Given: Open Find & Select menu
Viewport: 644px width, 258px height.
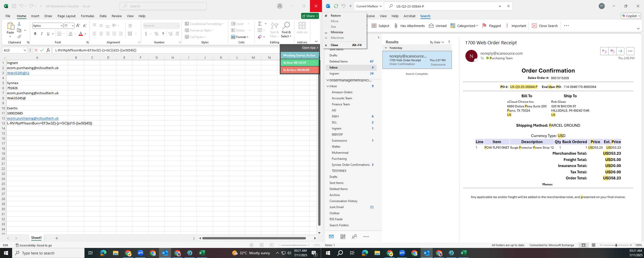Looking at the screenshot, I should click(286, 30).
